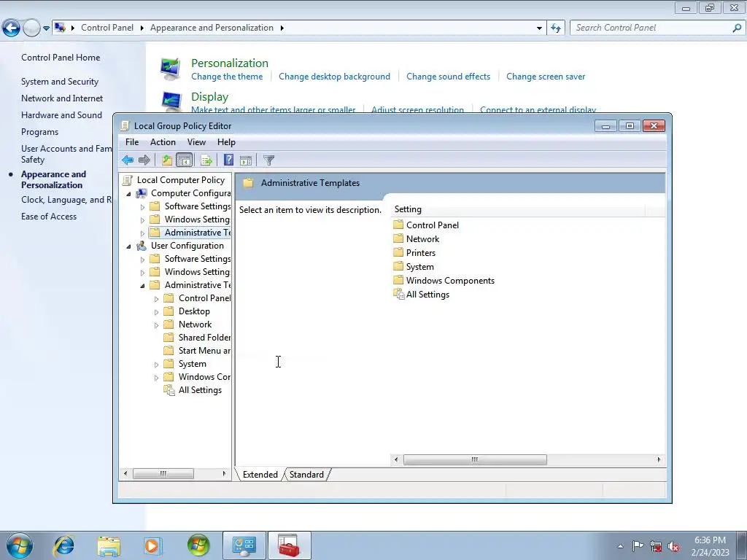This screenshot has width=747, height=560.
Task: Click Change the theme link
Action: pyautogui.click(x=227, y=77)
